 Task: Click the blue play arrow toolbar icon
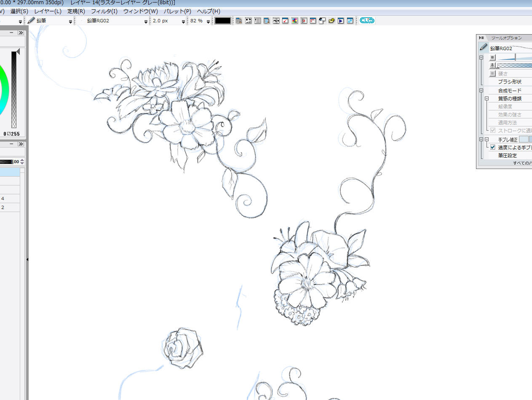341,21
